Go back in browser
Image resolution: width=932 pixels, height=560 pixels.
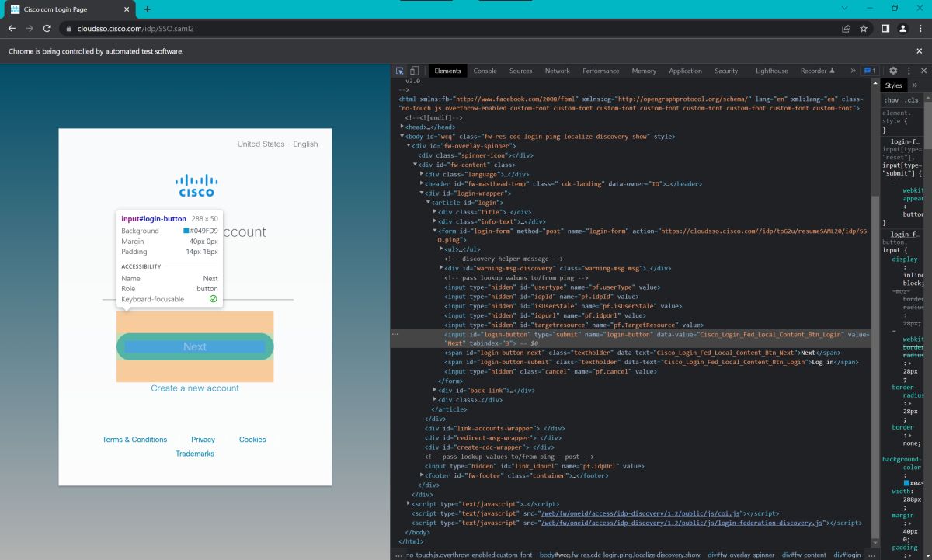[12, 29]
